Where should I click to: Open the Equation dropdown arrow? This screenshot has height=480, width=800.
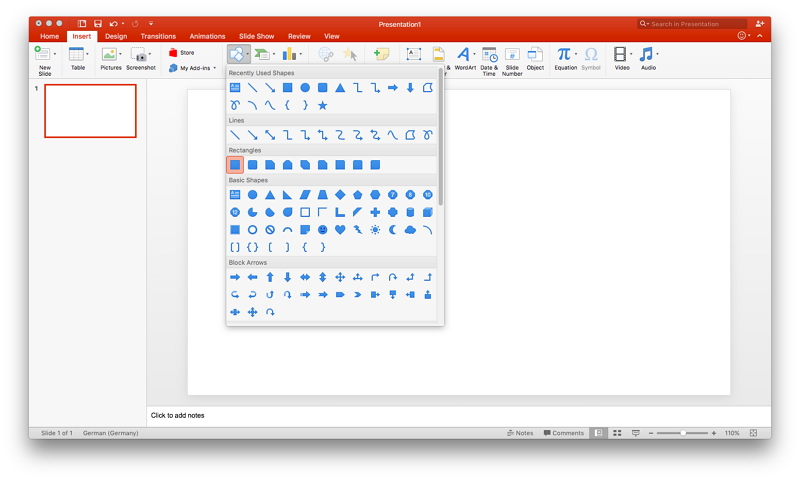[x=576, y=54]
